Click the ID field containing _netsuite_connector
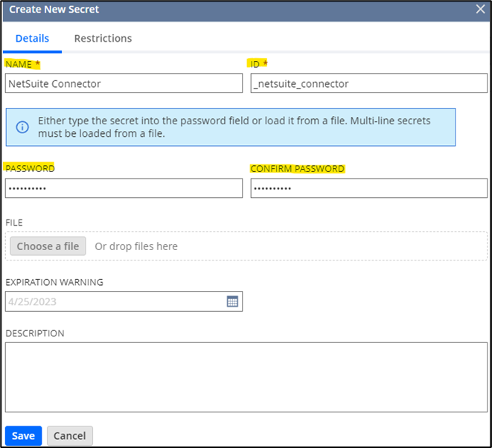 coord(368,84)
